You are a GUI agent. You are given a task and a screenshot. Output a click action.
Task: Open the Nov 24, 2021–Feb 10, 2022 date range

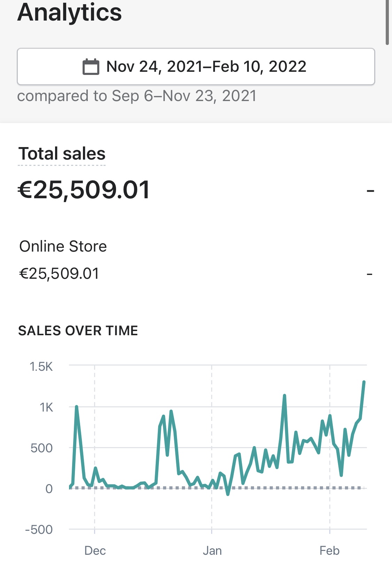[196, 67]
